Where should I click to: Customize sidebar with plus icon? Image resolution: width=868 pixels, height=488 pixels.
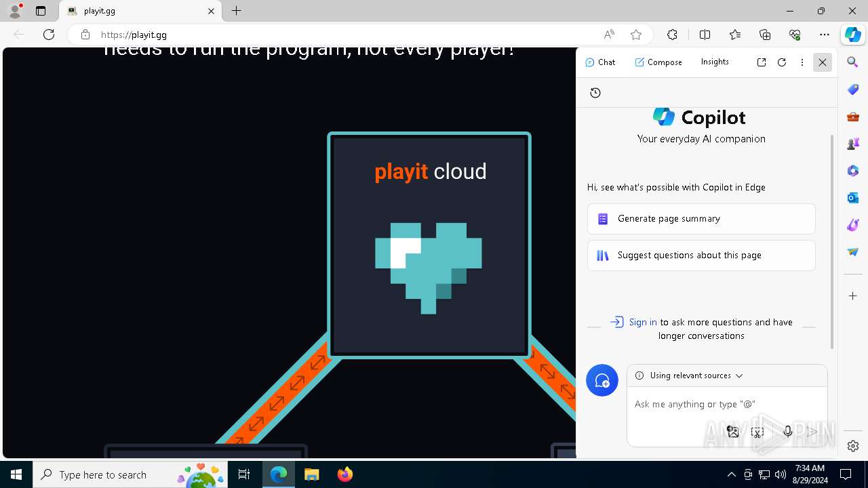point(853,296)
